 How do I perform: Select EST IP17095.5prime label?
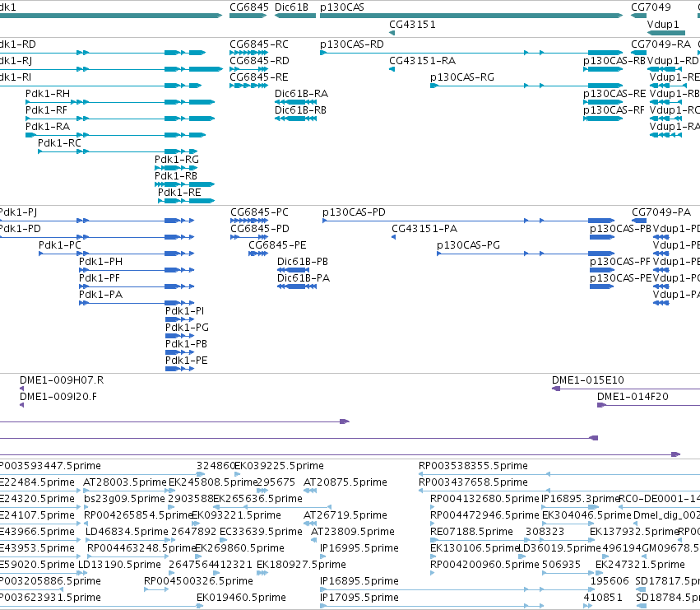(x=359, y=598)
